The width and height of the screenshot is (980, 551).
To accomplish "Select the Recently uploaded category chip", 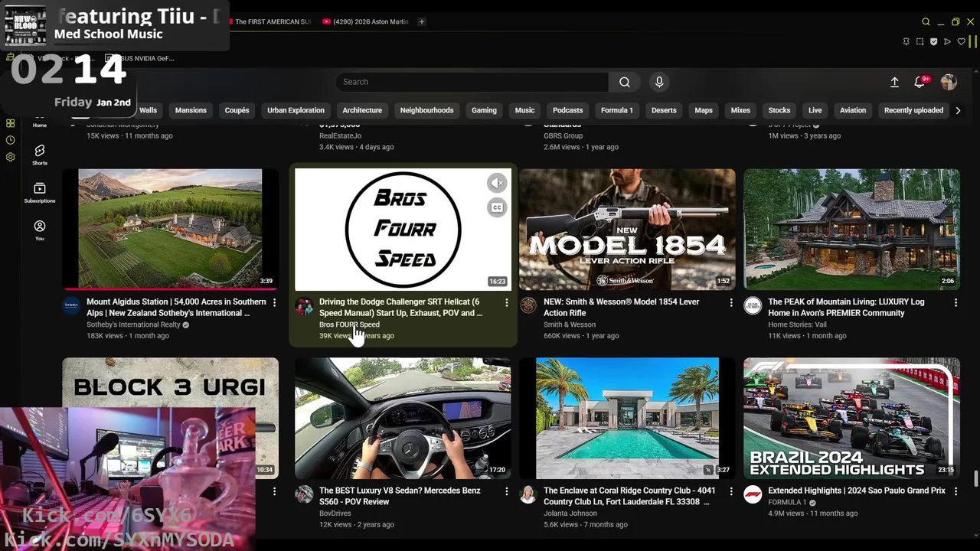I will [x=913, y=110].
